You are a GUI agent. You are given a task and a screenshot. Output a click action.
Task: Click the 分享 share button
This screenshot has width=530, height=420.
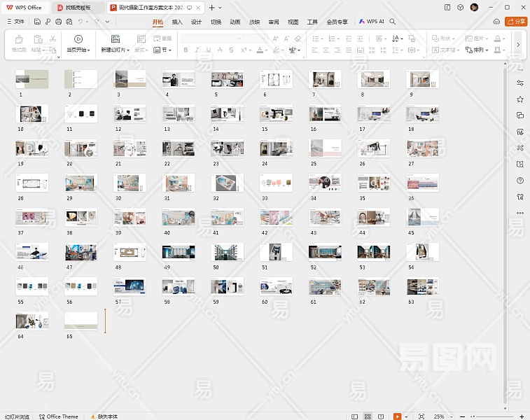(517, 22)
